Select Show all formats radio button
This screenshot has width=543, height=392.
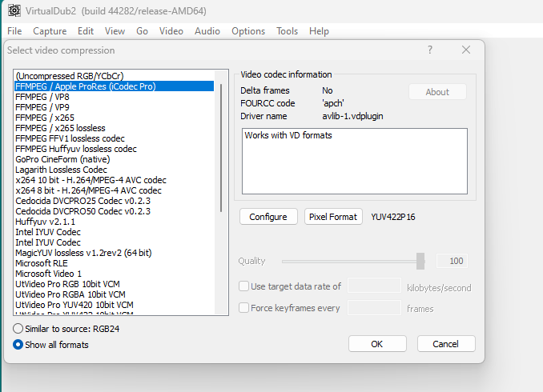point(18,345)
